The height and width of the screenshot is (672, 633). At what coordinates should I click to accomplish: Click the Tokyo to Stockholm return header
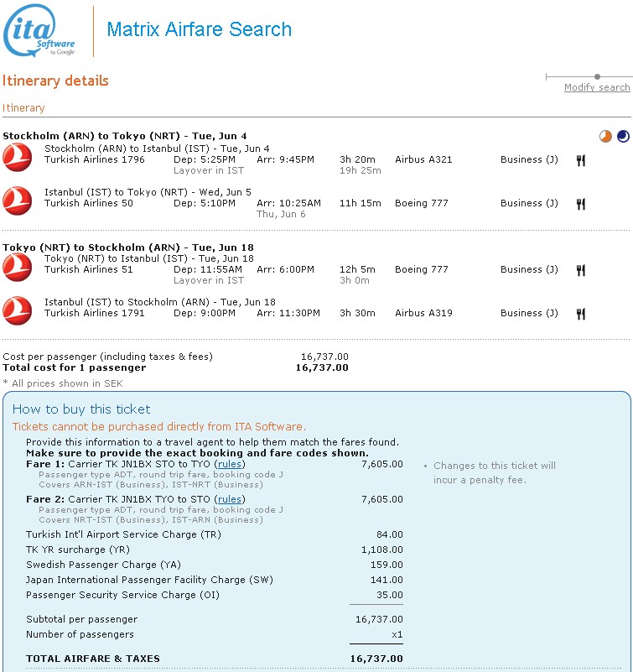(127, 247)
